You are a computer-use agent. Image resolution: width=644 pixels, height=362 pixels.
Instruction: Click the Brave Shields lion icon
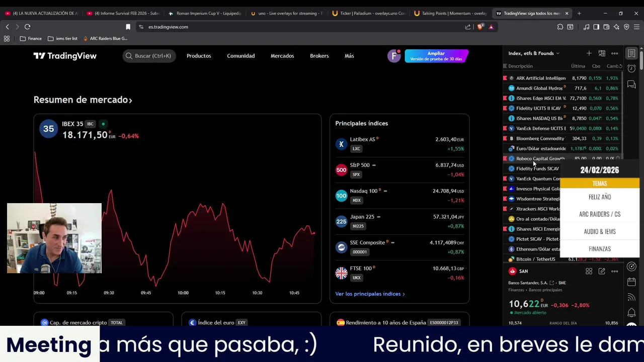point(480,27)
